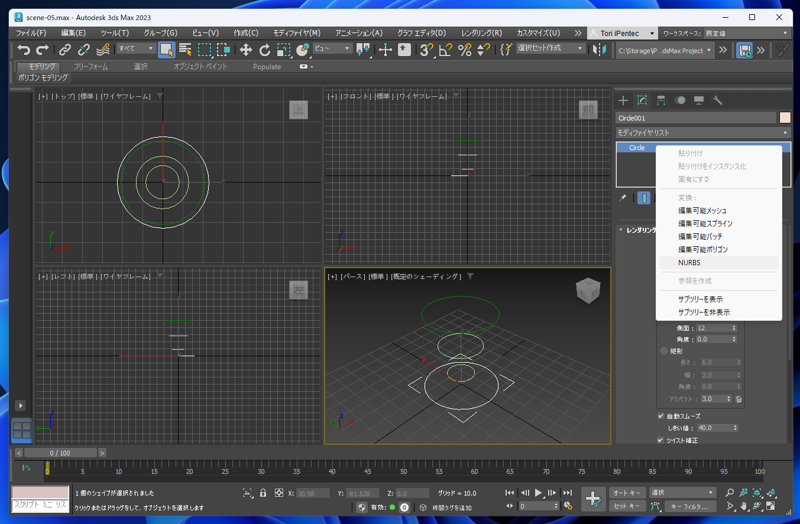Click ポリゴン モデリング panel button
This screenshot has width=800, height=524.
pos(43,78)
